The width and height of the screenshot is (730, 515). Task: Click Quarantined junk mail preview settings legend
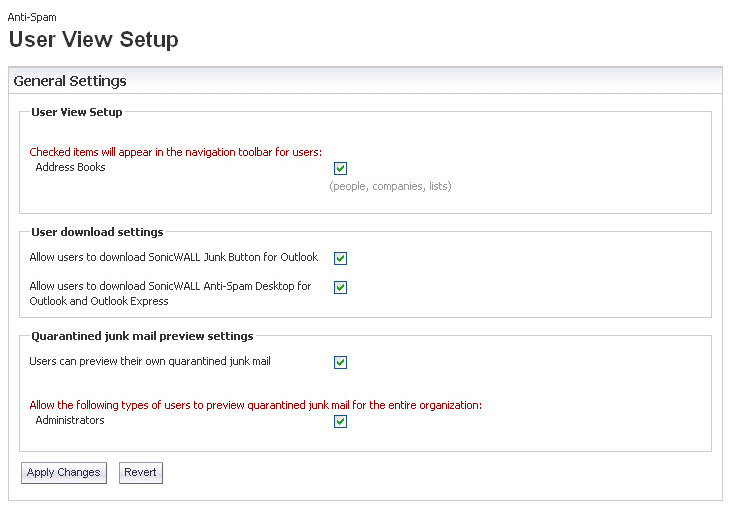[x=142, y=336]
